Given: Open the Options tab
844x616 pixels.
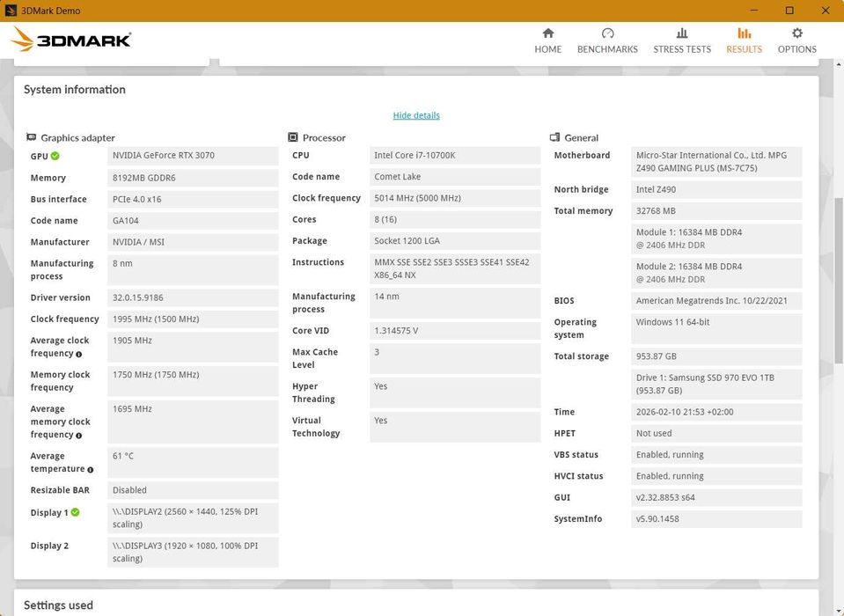Looking at the screenshot, I should (x=796, y=40).
